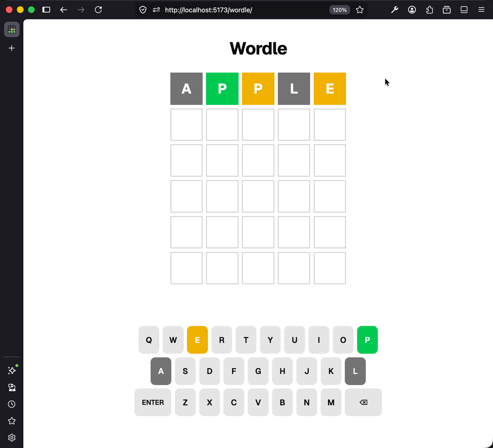Click the ENTER key to submit
This screenshot has height=448, width=493.
pos(153,402)
